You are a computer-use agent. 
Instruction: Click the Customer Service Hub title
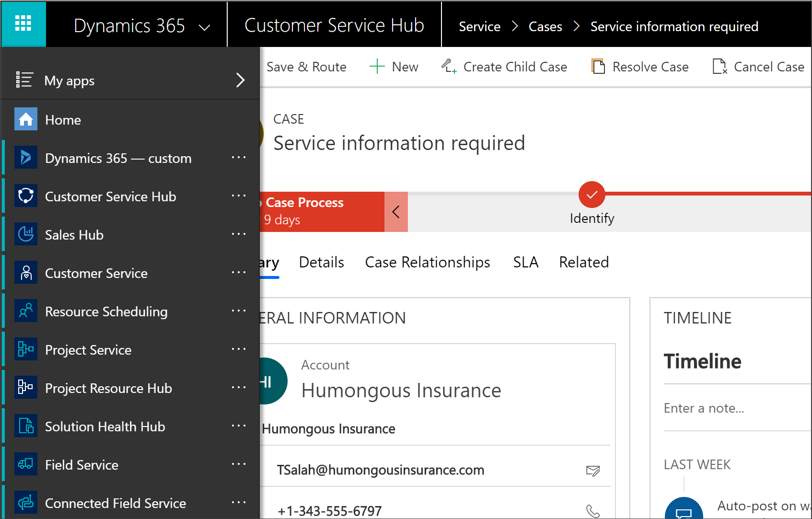(x=334, y=25)
